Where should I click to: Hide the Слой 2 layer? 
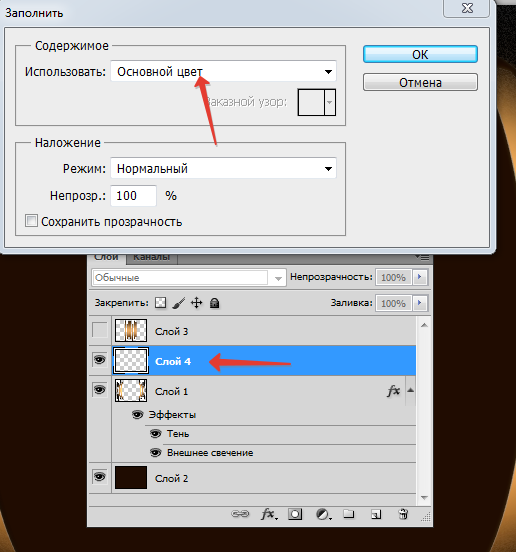[100, 477]
